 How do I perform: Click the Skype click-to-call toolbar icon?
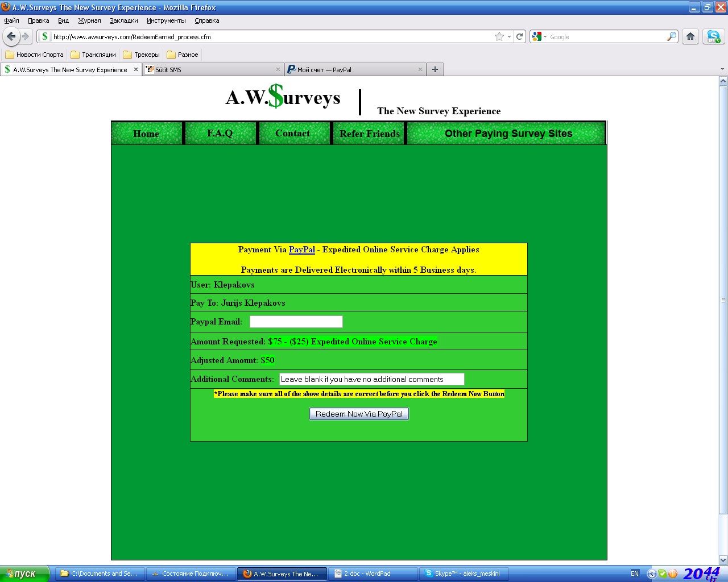pyautogui.click(x=713, y=36)
